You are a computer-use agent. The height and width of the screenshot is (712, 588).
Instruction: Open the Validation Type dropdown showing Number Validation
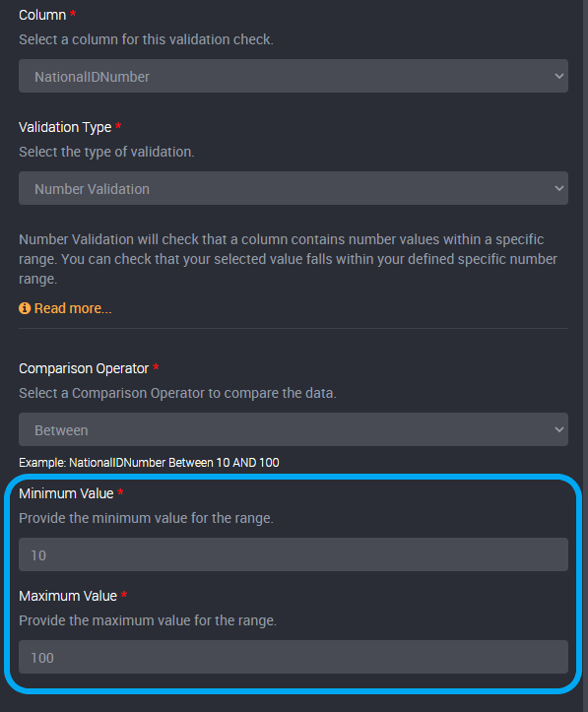click(x=294, y=188)
